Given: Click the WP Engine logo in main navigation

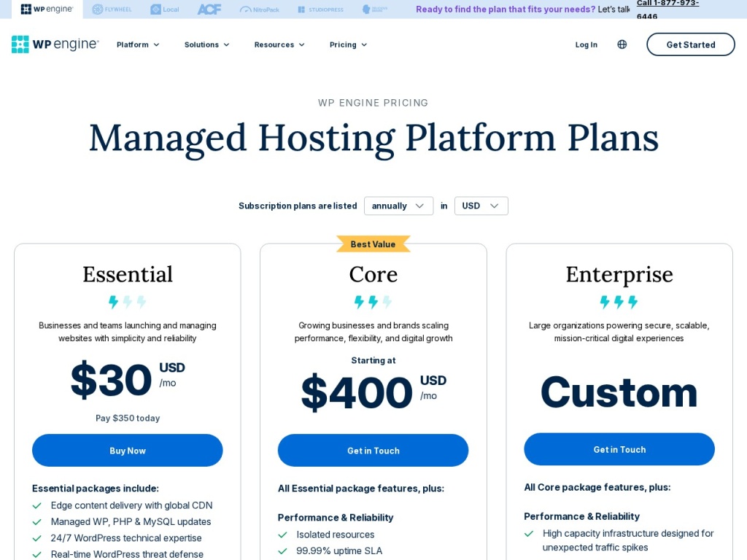Looking at the screenshot, I should tap(55, 44).
